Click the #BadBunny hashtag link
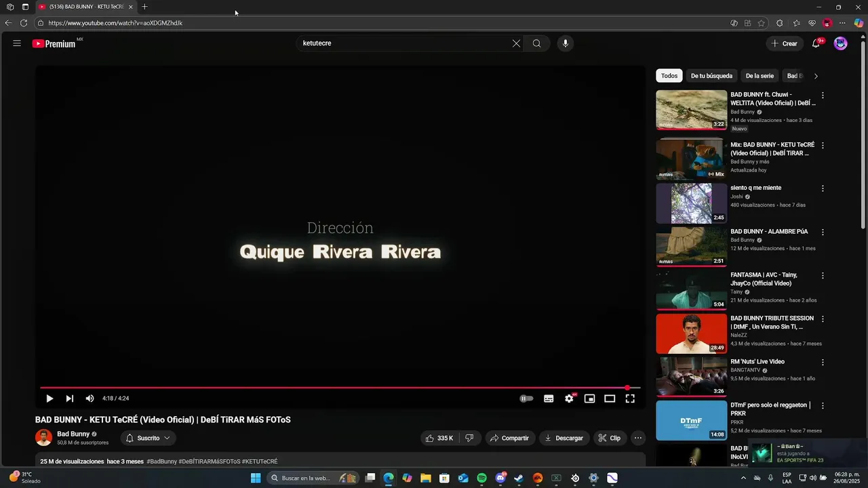 point(162,462)
